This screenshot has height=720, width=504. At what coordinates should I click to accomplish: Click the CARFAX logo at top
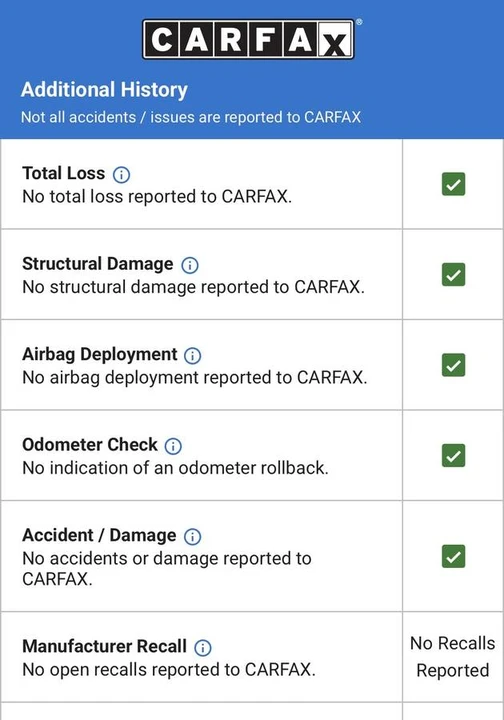pyautogui.click(x=248, y=39)
